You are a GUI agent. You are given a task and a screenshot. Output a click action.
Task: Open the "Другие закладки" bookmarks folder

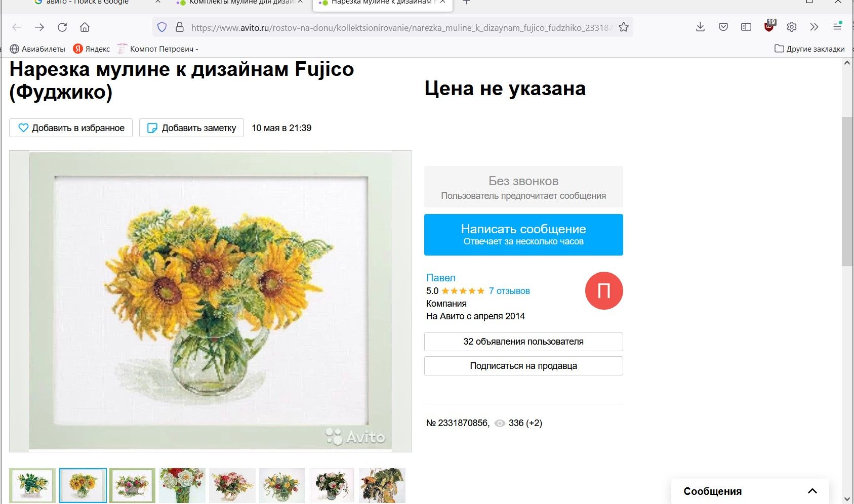point(809,49)
